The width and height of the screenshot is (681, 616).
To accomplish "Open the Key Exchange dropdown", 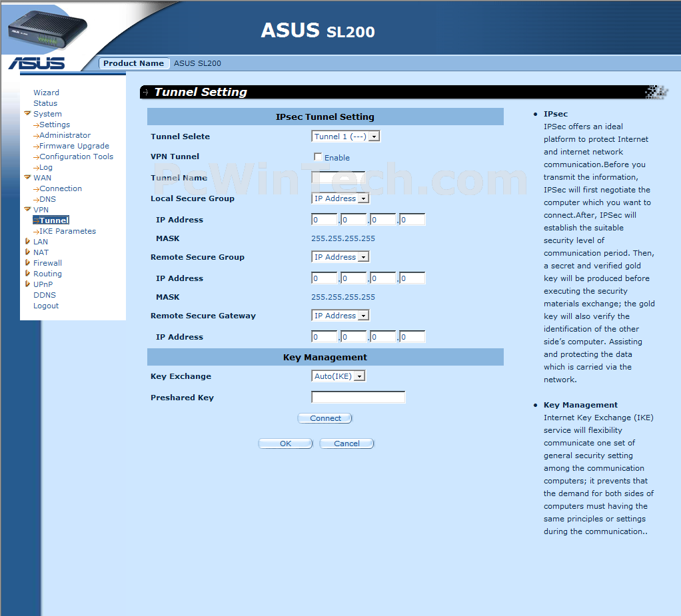I will (339, 376).
